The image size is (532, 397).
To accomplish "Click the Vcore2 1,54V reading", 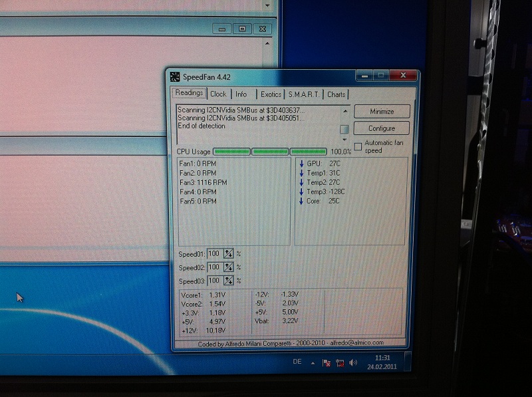I will (x=203, y=304).
